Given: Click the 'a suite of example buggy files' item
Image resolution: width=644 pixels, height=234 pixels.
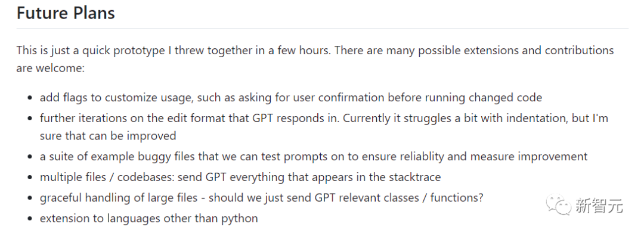Looking at the screenshot, I should 314,156.
